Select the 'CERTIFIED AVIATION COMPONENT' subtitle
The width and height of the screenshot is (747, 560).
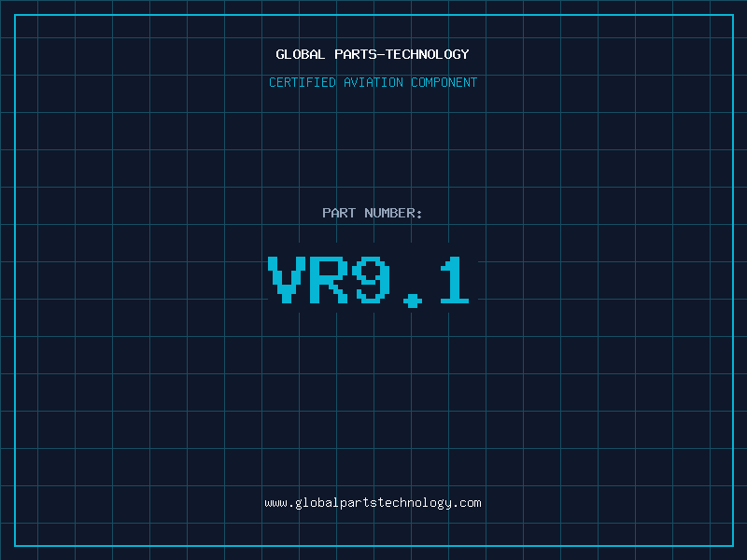(373, 82)
